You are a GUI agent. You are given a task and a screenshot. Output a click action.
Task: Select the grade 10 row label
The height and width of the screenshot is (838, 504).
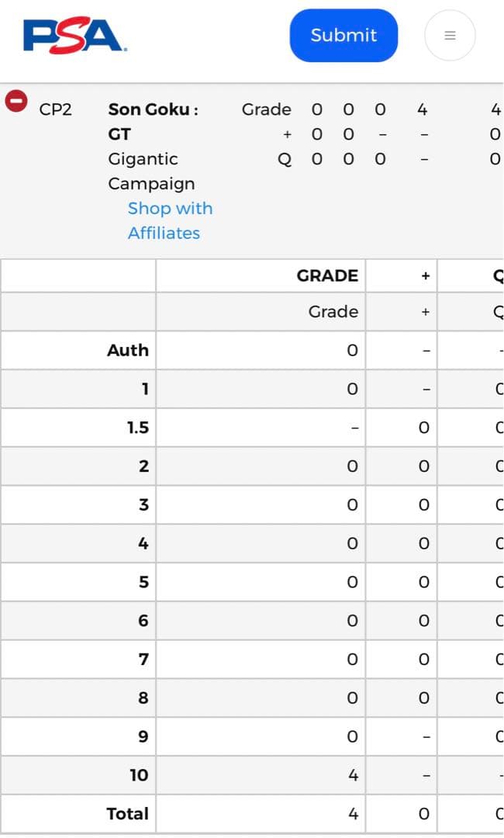click(x=139, y=774)
